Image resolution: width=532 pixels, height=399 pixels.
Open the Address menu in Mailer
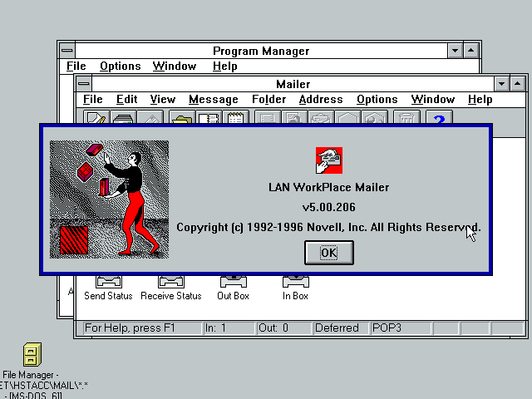[320, 100]
